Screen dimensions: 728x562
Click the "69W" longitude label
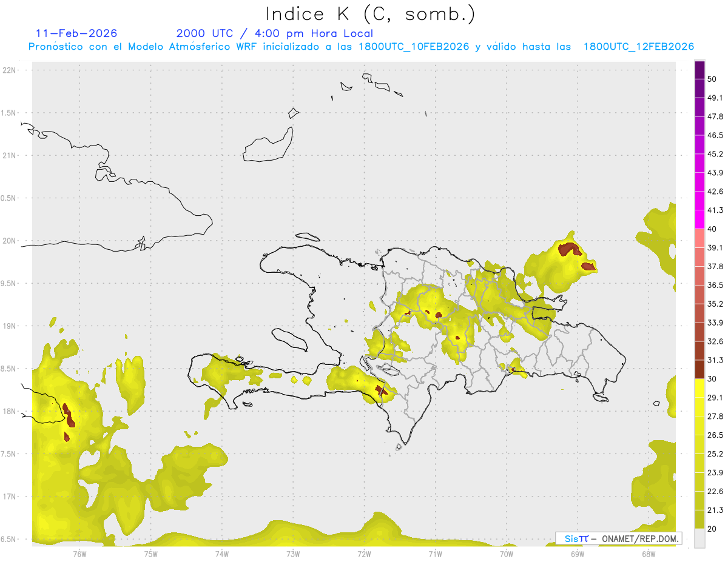(x=578, y=554)
